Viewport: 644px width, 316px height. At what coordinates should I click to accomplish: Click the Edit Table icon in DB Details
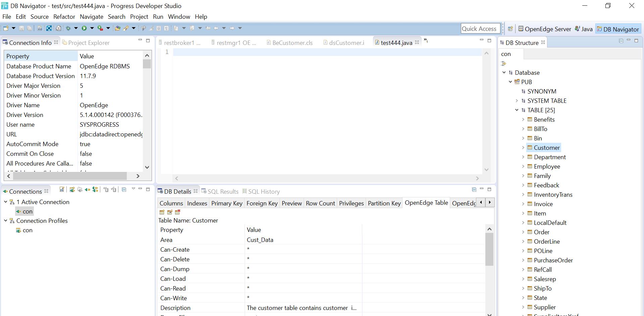(170, 212)
